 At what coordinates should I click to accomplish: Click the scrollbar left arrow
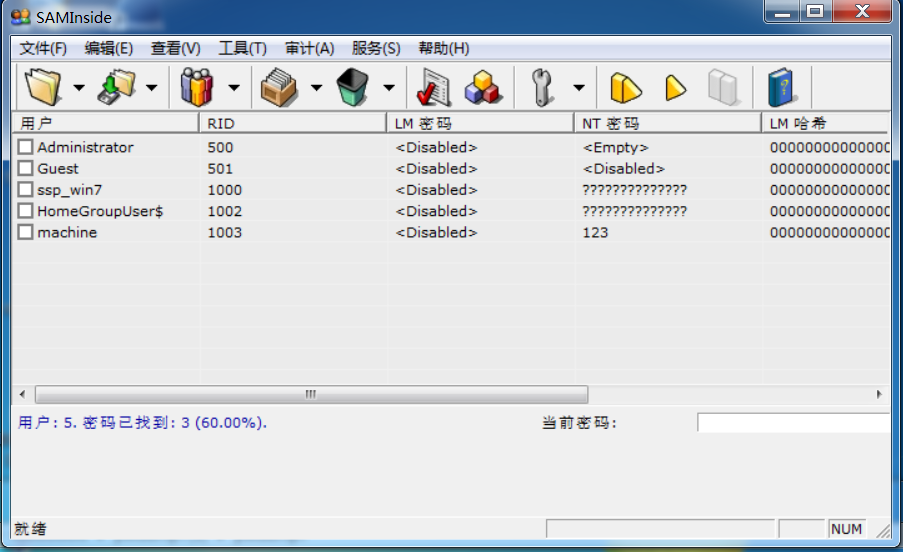22,394
